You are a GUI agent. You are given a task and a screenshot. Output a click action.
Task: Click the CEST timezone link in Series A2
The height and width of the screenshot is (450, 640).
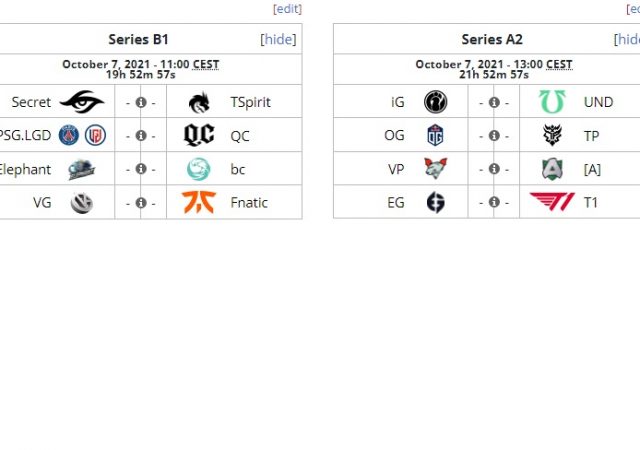tap(559, 64)
